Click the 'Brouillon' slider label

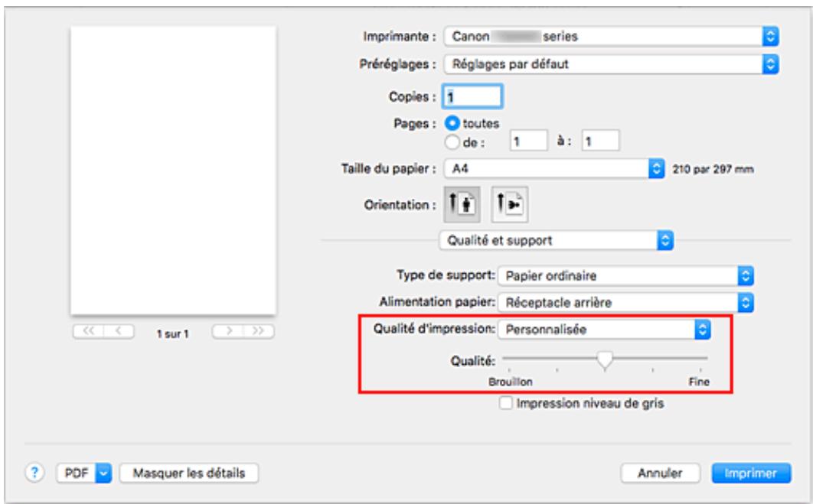click(x=510, y=382)
